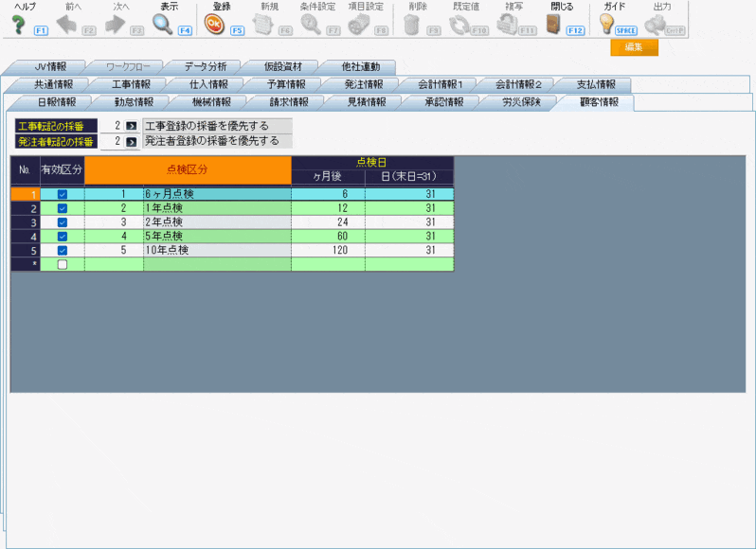Click the 登録 OK icon
Screen dimensions: 756x549
pyautogui.click(x=214, y=25)
